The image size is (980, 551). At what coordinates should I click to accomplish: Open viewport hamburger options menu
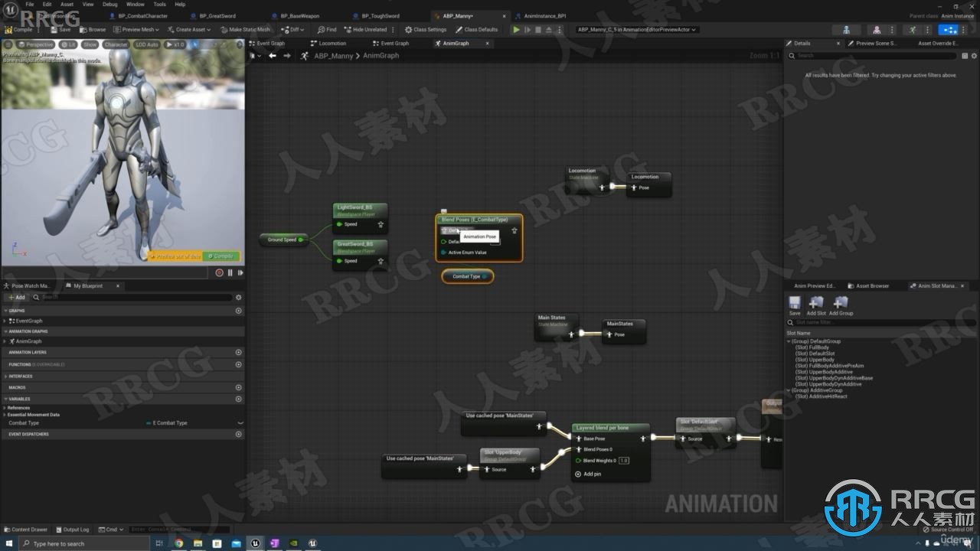(x=9, y=44)
